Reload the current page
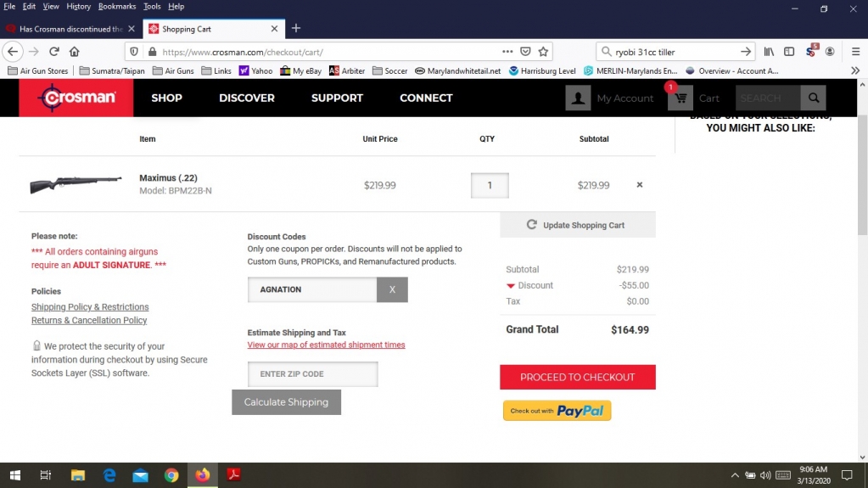This screenshot has height=488, width=868. point(53,52)
